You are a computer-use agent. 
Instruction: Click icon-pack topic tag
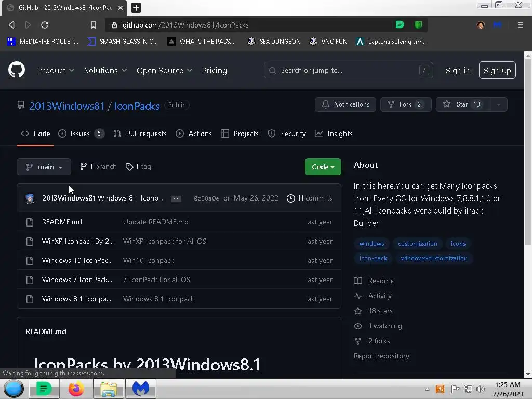click(x=373, y=258)
